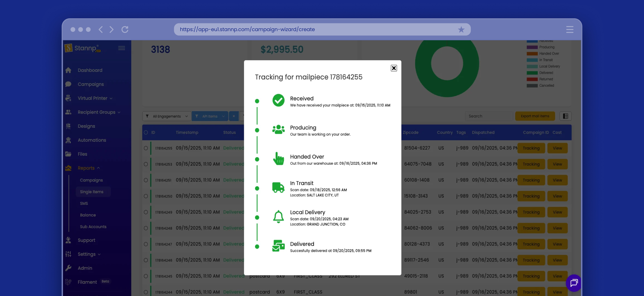Collapse sidebar using Stannp menu icon
This screenshot has height=296, width=644.
[x=121, y=48]
